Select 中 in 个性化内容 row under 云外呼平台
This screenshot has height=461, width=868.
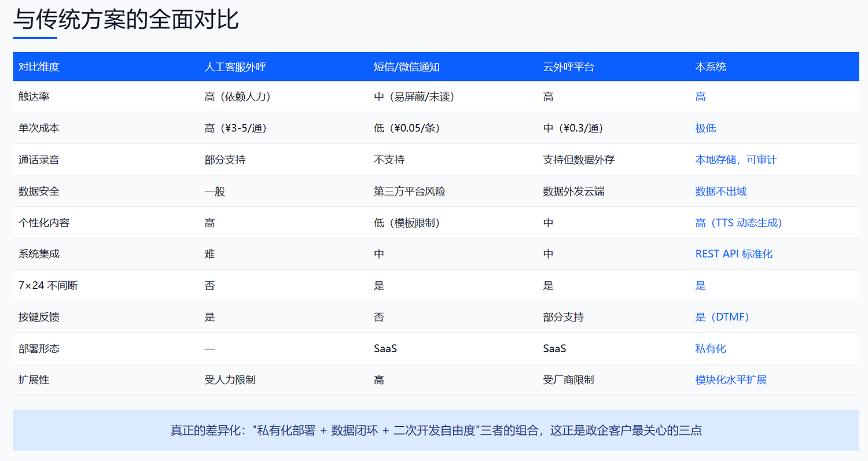tap(548, 223)
